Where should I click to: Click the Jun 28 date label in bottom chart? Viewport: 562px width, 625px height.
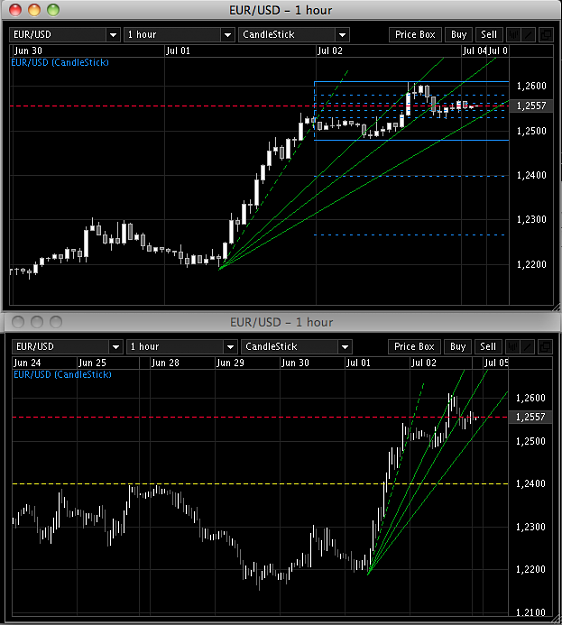[x=165, y=363]
